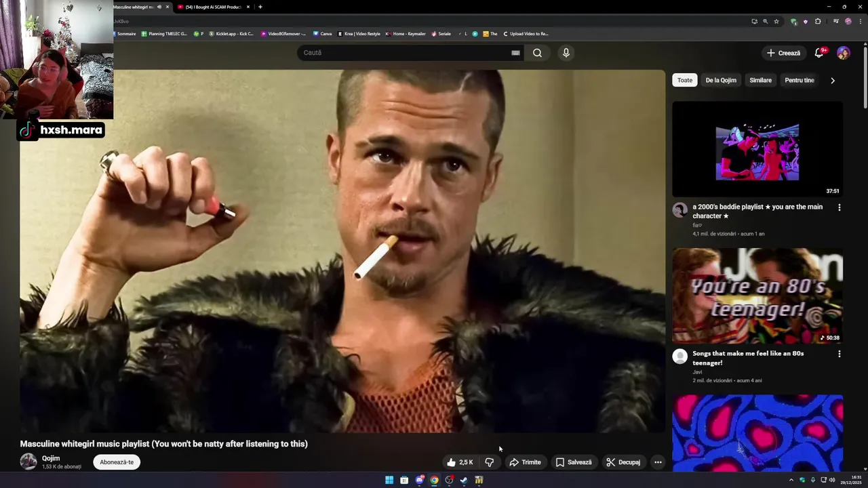Select the Pentru tine filter chip

tap(799, 80)
